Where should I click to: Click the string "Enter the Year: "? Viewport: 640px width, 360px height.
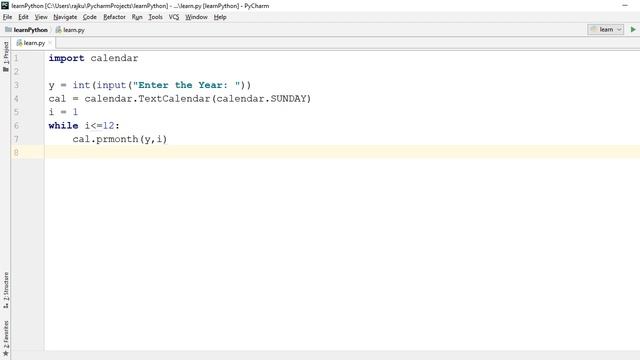187,85
